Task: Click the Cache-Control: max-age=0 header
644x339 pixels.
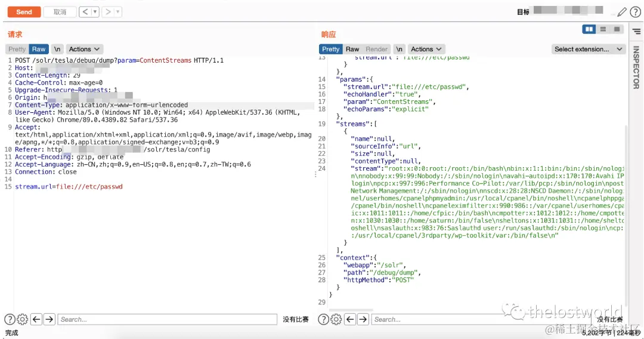Action: click(58, 82)
